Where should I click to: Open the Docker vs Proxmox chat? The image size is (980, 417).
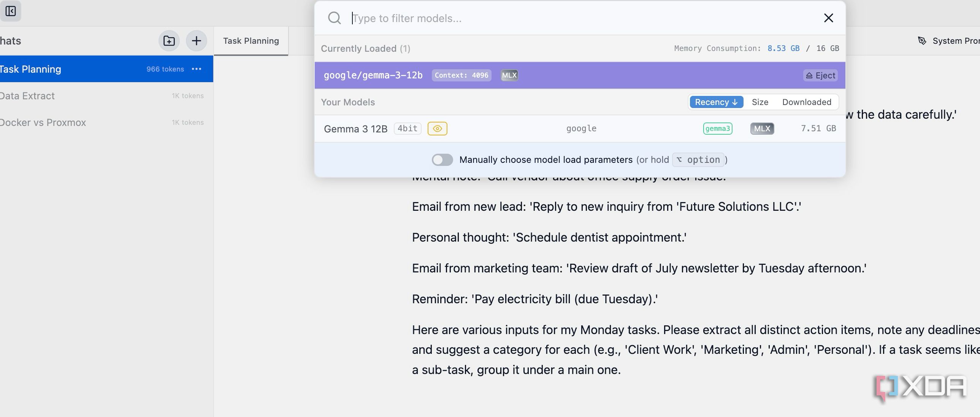[x=106, y=122]
